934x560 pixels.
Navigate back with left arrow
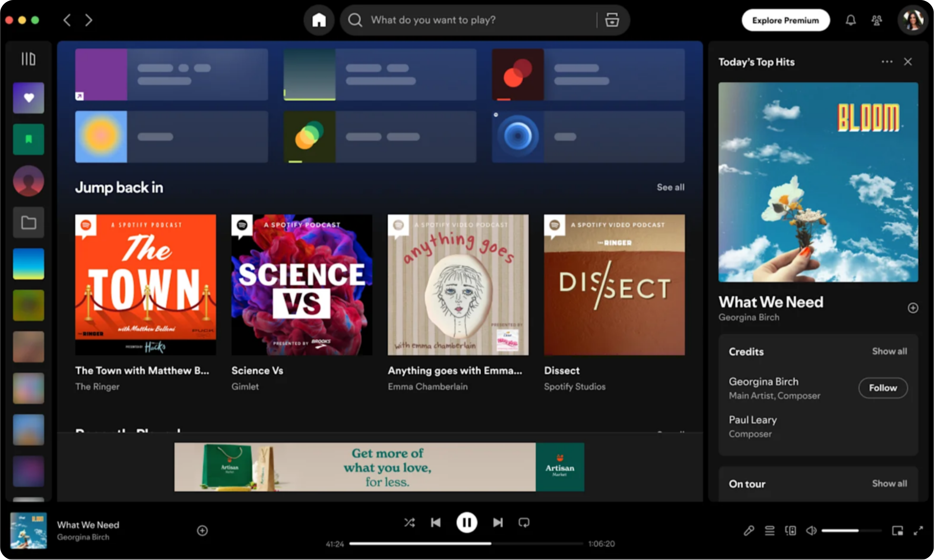tap(67, 20)
